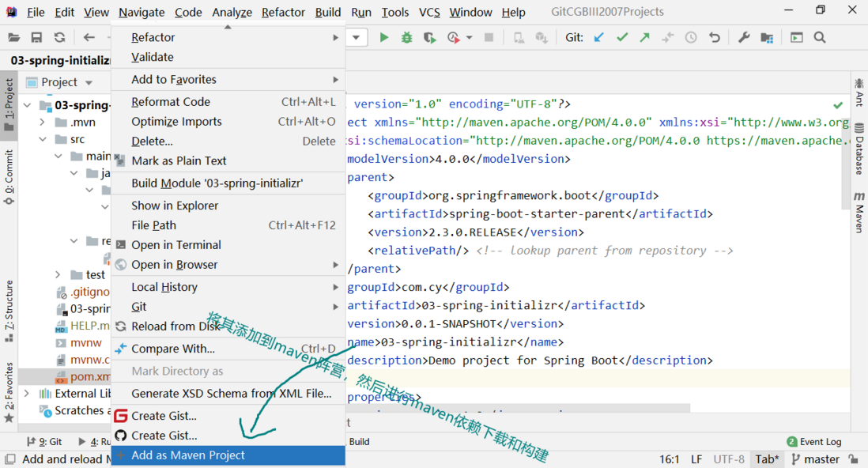This screenshot has height=468, width=868.
Task: Click the master branch widget
Action: pyautogui.click(x=815, y=459)
